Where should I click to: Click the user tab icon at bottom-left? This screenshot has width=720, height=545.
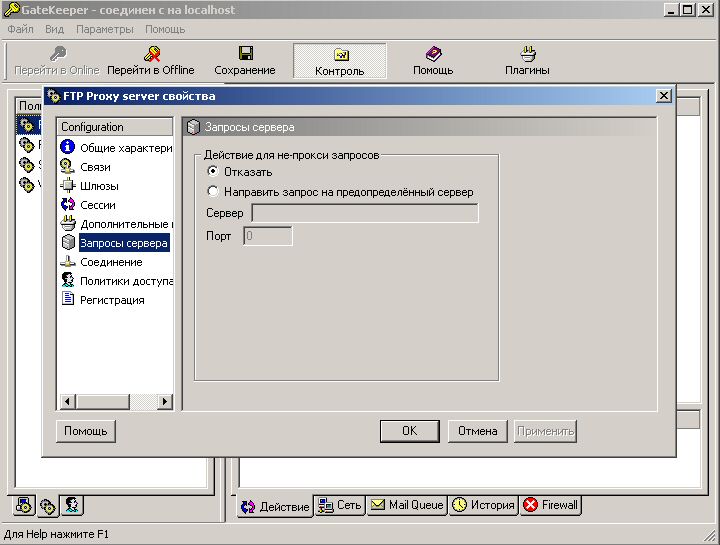click(72, 505)
